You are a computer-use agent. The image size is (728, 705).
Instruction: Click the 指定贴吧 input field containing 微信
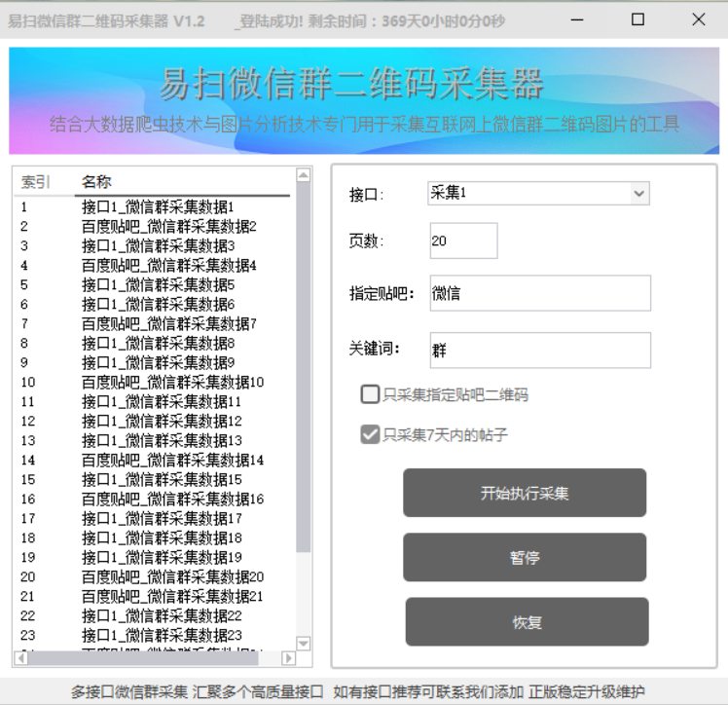click(x=540, y=293)
